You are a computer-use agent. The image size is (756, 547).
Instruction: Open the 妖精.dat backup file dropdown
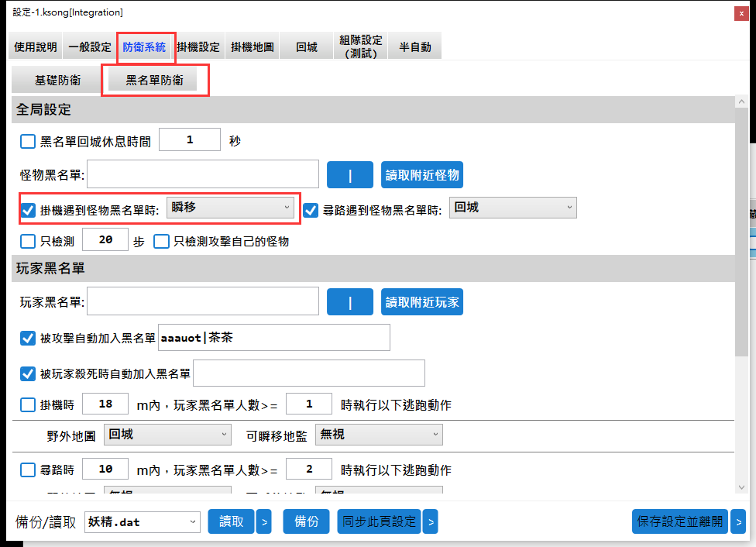click(x=142, y=521)
